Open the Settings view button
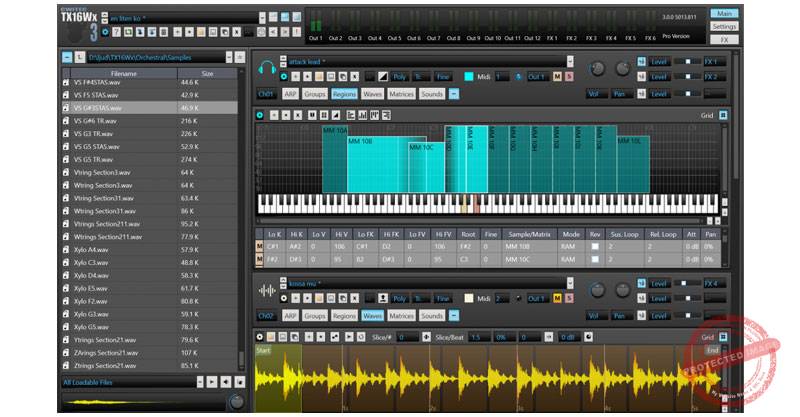The width and height of the screenshot is (800, 417). tap(724, 26)
